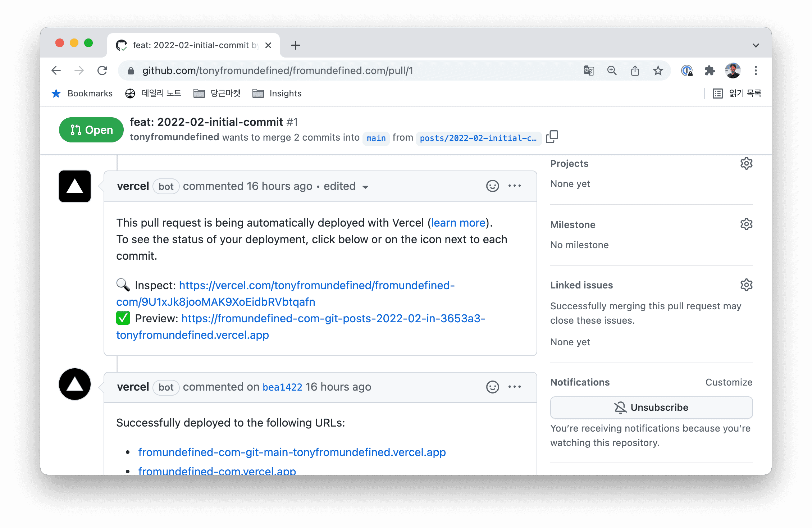Open the Linked issues settings gear

[x=746, y=285]
